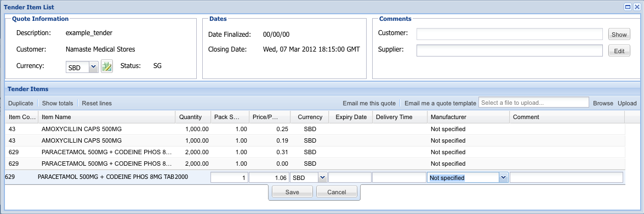Sort by Item Code column header
This screenshot has width=644, height=214.
[x=22, y=117]
